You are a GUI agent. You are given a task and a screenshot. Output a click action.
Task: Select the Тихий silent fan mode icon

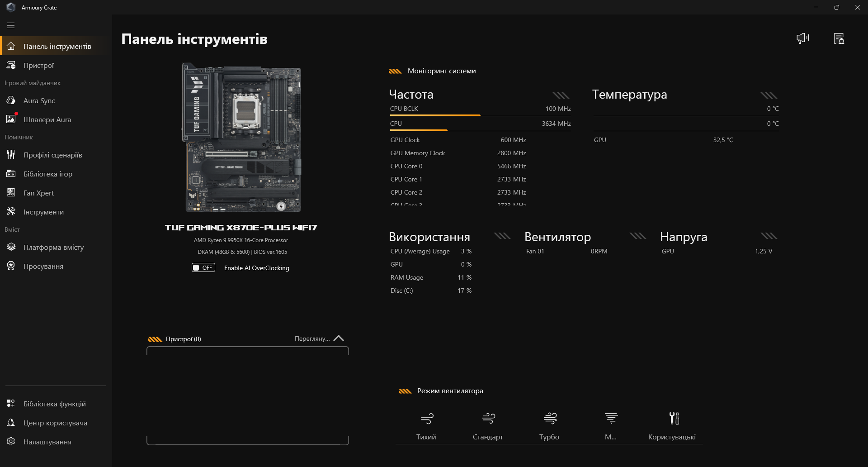click(x=427, y=418)
